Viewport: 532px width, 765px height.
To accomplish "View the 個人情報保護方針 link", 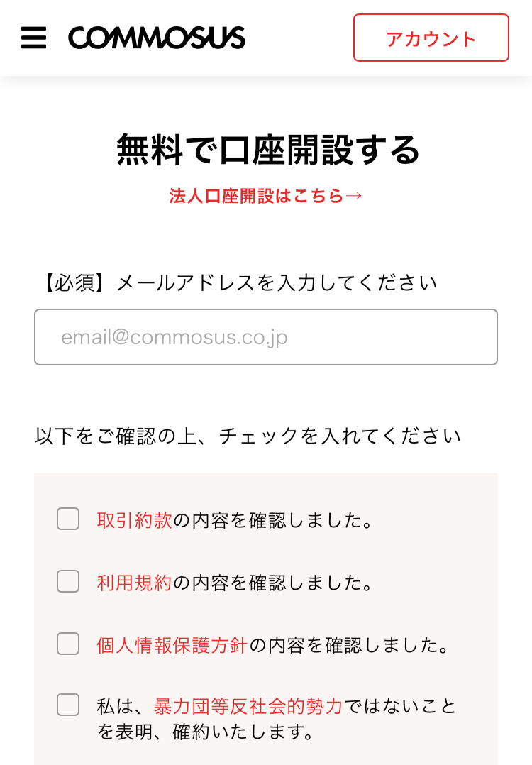I will click(172, 645).
